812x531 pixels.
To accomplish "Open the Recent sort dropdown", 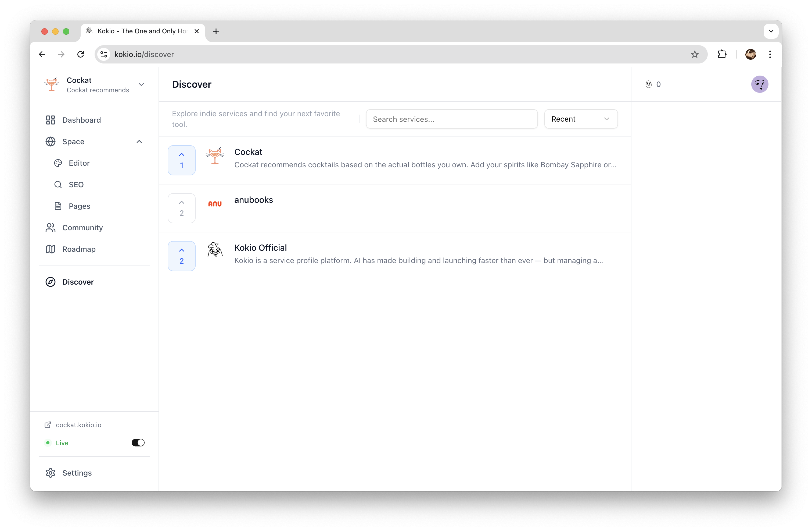I will coord(581,119).
